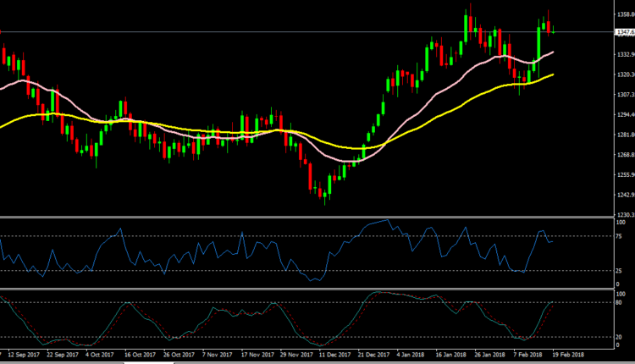Click the last candlestick on the chart
The width and height of the screenshot is (635, 364).
tap(553, 31)
